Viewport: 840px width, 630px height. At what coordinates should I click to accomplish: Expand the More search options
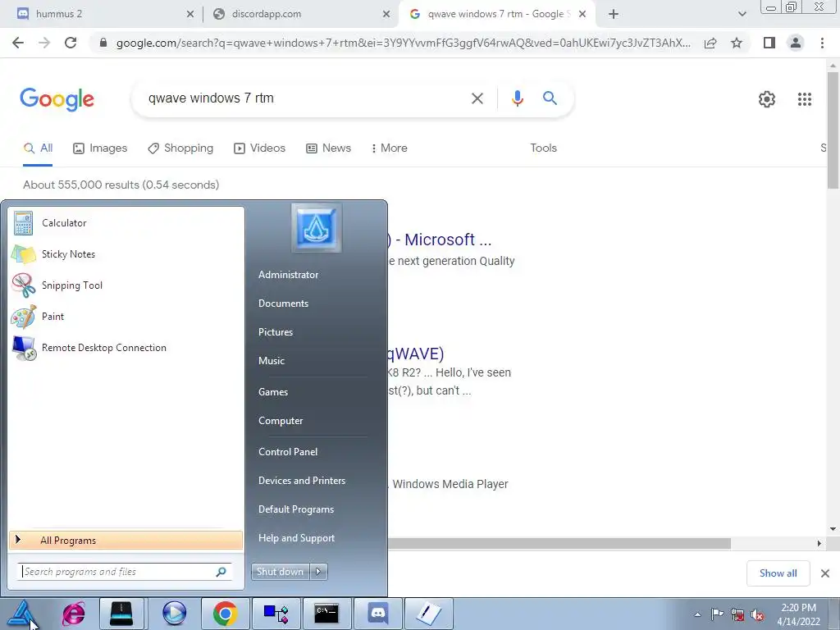pyautogui.click(x=389, y=148)
